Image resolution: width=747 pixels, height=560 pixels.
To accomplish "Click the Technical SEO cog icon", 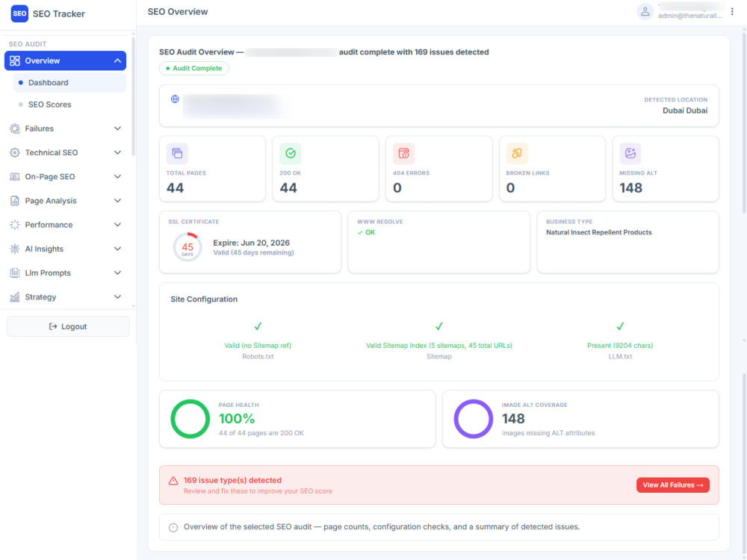I will (15, 152).
